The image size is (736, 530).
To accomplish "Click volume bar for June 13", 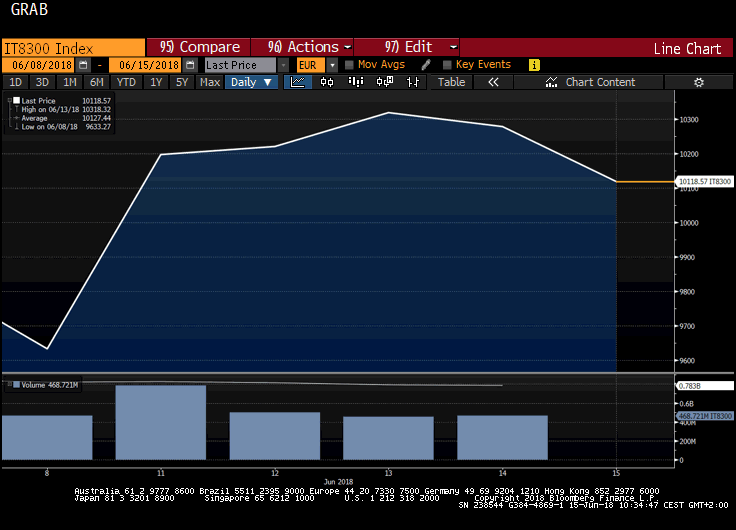I will tap(388, 438).
